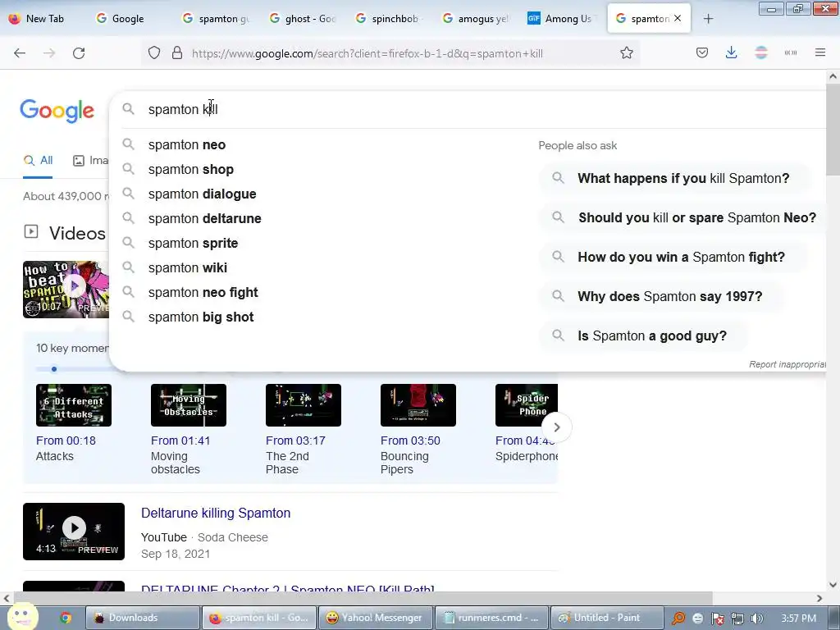Click the security alert tray icon

click(717, 619)
